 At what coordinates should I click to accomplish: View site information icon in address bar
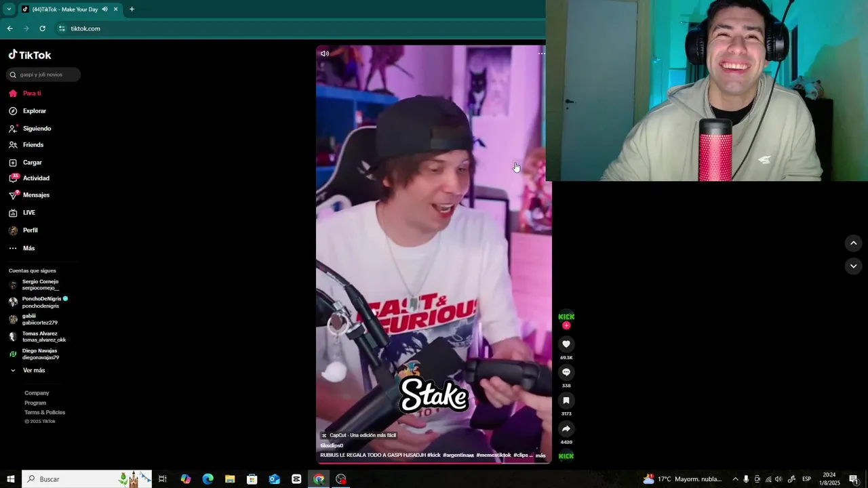point(62,28)
